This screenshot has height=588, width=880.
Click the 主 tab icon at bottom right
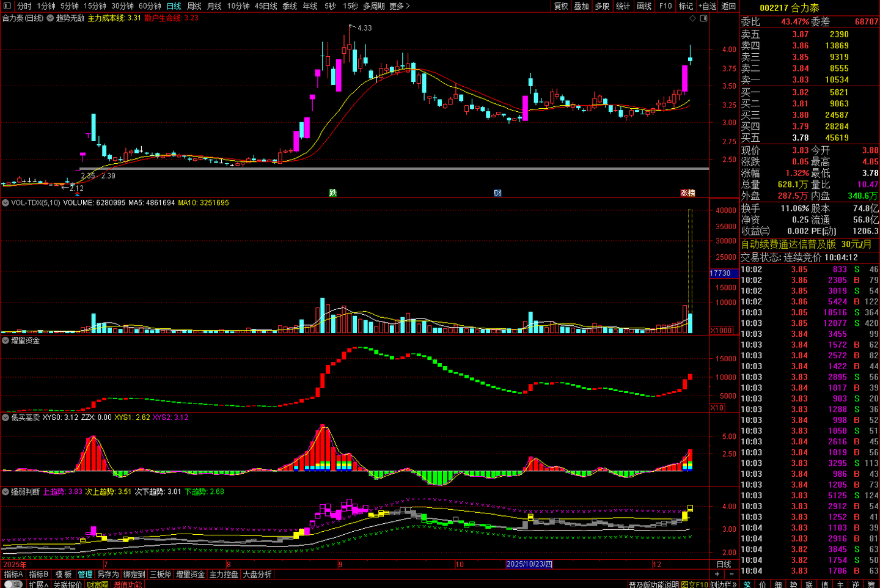[840, 584]
